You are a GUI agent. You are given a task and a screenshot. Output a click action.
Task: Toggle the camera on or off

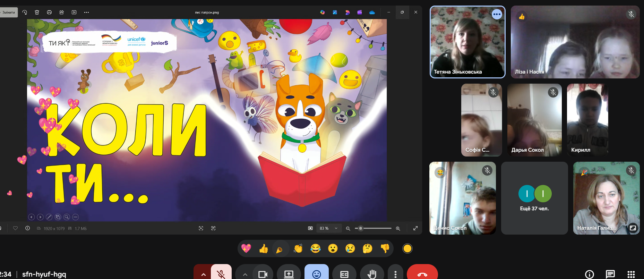coord(263,274)
